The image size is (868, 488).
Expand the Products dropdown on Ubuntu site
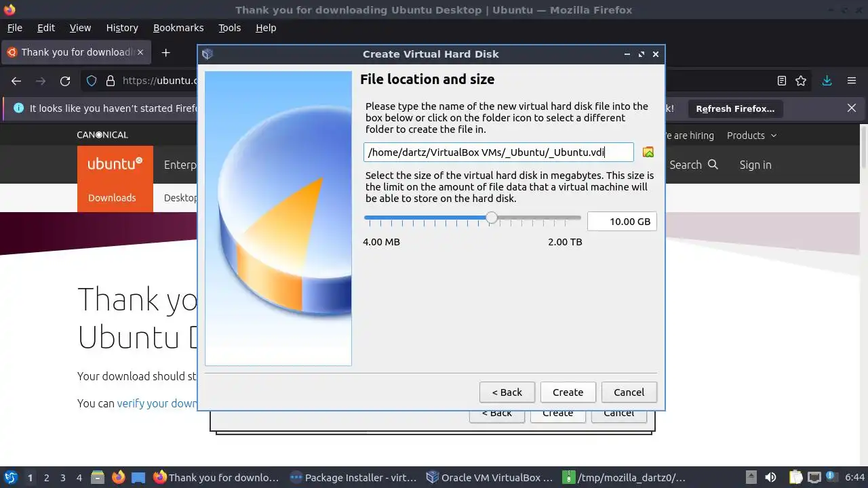(x=751, y=135)
